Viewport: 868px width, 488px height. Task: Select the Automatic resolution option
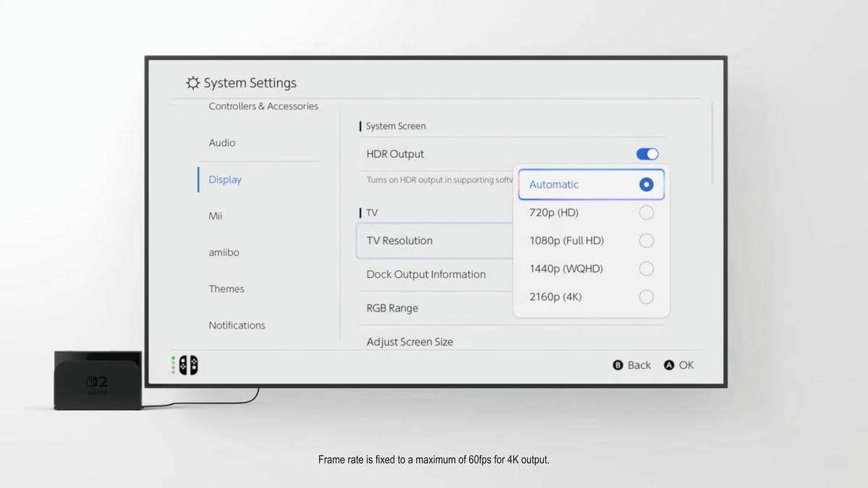point(591,184)
